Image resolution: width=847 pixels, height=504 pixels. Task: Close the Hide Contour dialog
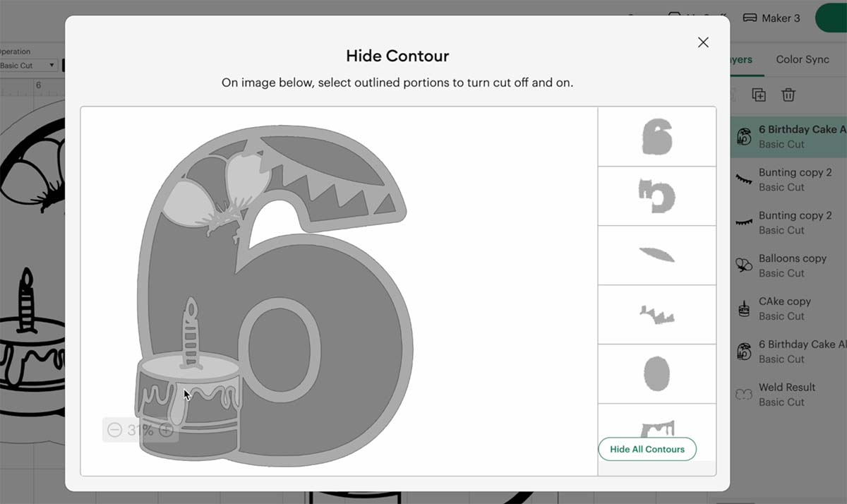pos(703,42)
